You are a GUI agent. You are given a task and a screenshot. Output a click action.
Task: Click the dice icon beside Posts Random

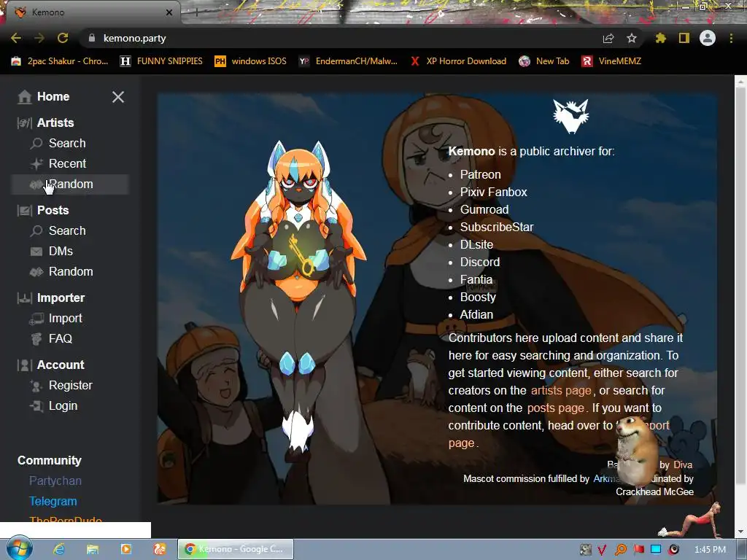(36, 272)
